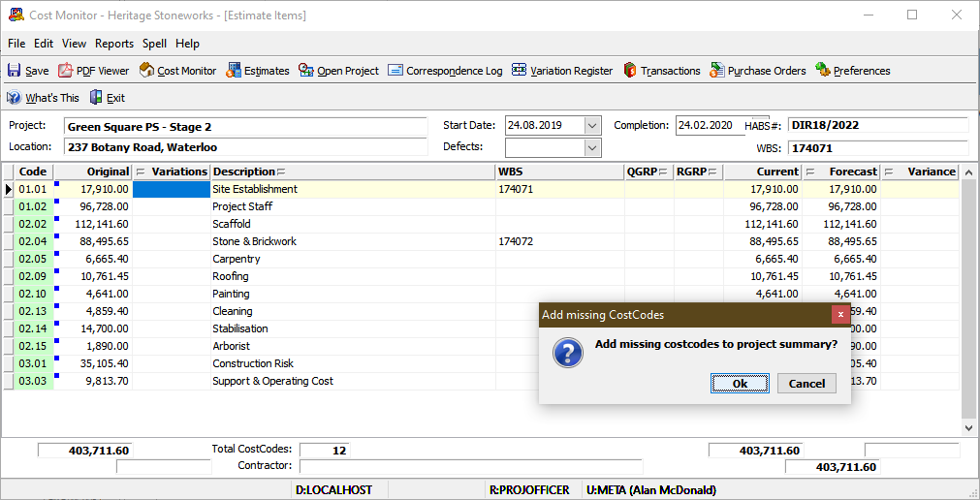Open the Description column filter marker
Image resolution: width=980 pixels, height=500 pixels.
tap(281, 172)
